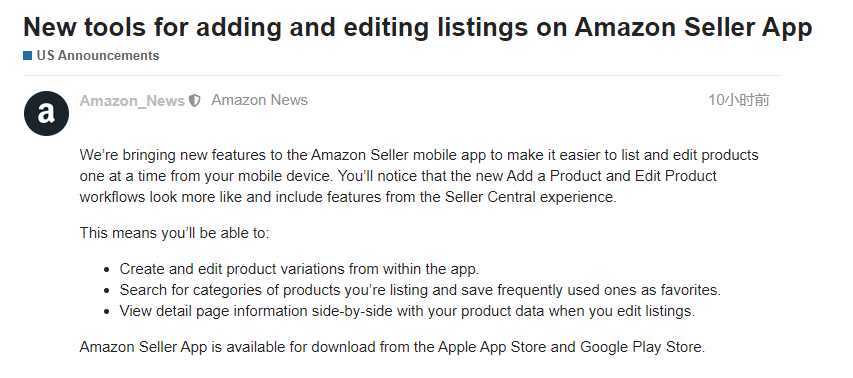853x378 pixels.
Task: Click the 'Create and edit product variations' bullet
Action: click(299, 269)
